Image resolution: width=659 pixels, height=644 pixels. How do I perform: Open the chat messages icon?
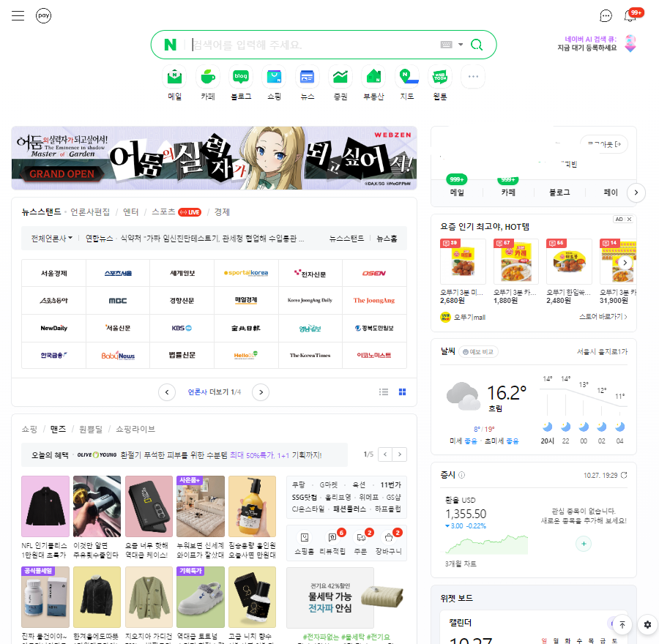pos(606,16)
